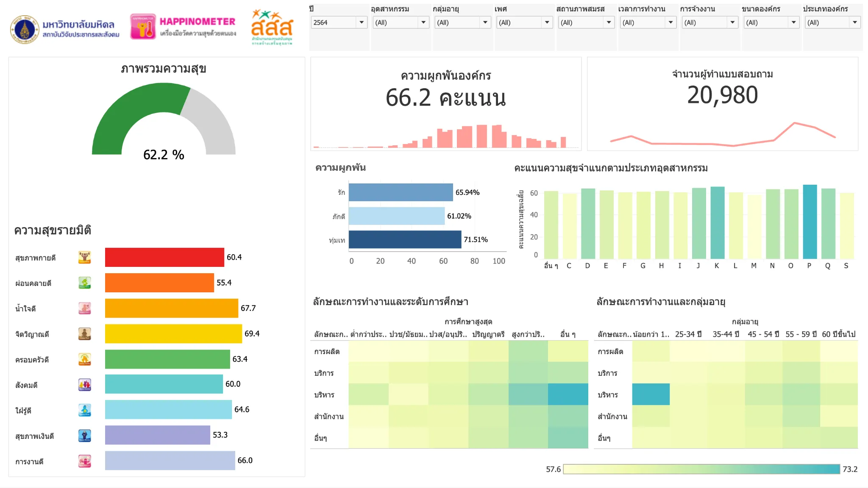The height and width of the screenshot is (488, 868).
Task: Click the Mahidol University logo
Action: pos(25,28)
